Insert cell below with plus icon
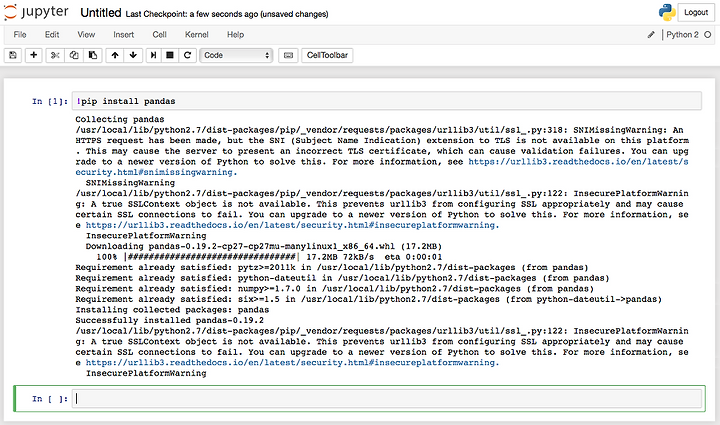The height and width of the screenshot is (425, 720). [34, 55]
